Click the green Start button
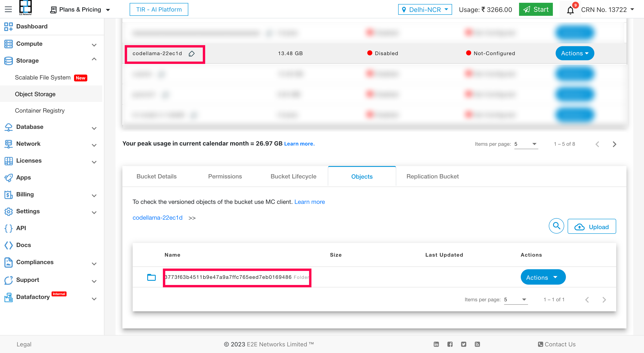644x353 pixels. pos(536,9)
